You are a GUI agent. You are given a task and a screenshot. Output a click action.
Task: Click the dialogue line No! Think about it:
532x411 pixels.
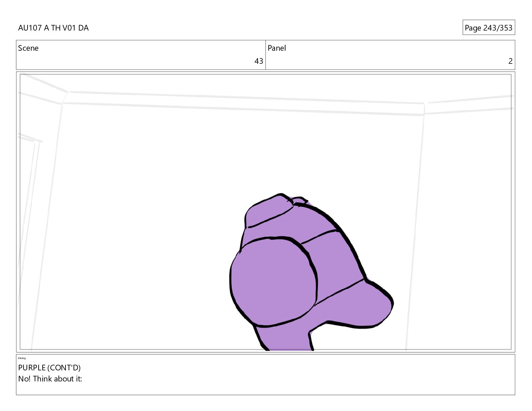(x=50, y=379)
